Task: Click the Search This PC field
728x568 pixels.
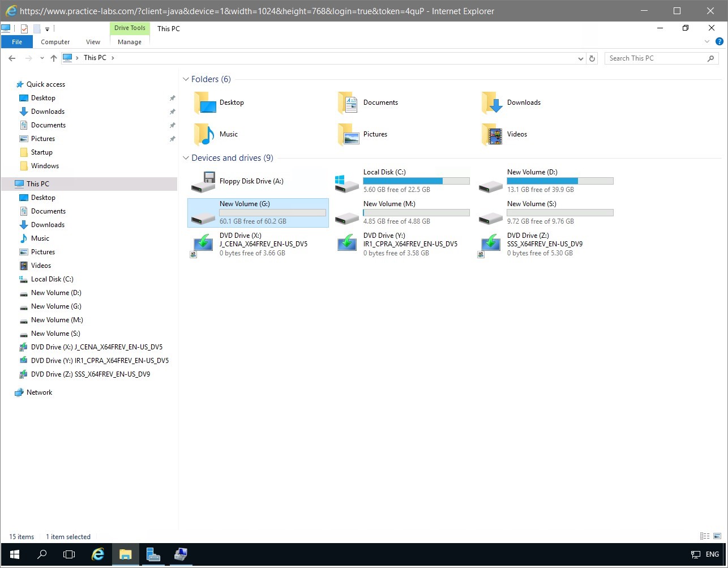Action: tap(656, 58)
